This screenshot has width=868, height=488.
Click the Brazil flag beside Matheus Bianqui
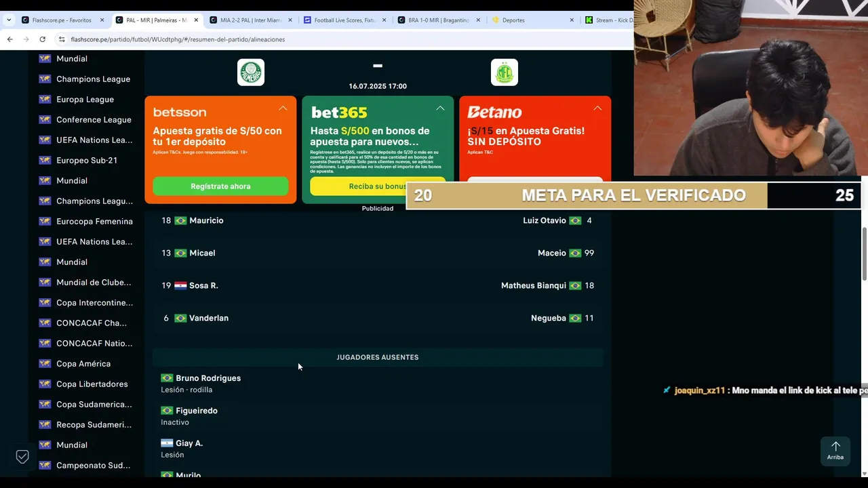[575, 285]
